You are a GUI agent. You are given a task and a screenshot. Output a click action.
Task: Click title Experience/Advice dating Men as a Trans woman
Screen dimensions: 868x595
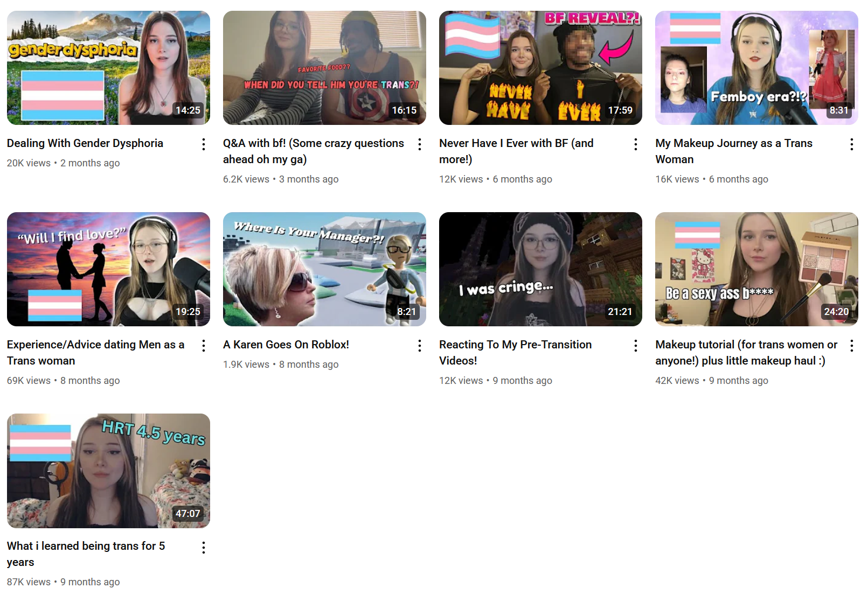click(x=96, y=353)
